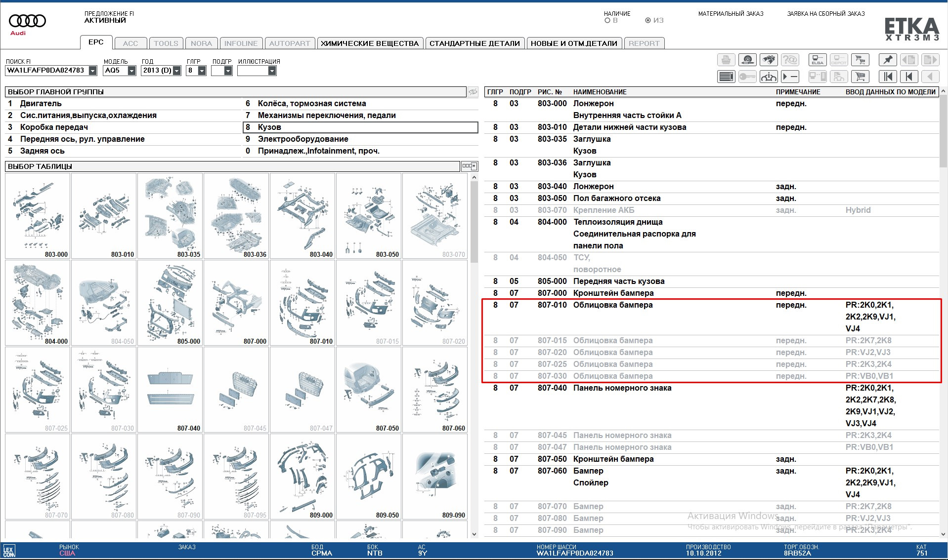Select main group 3 Коробка передач
This screenshot has height=560, width=948.
pyautogui.click(x=123, y=127)
